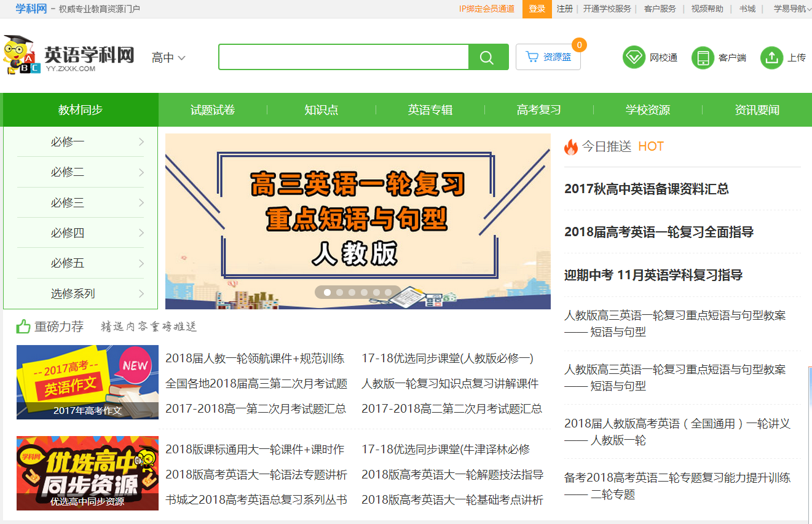
Task: Open the 书城 link in top bar
Action: pos(747,9)
